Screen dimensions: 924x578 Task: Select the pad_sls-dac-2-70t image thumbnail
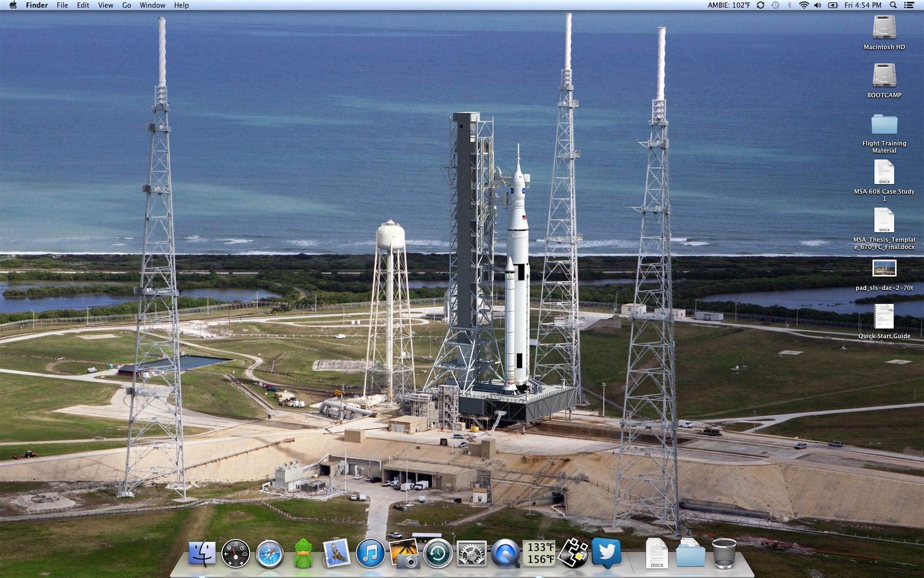click(884, 268)
